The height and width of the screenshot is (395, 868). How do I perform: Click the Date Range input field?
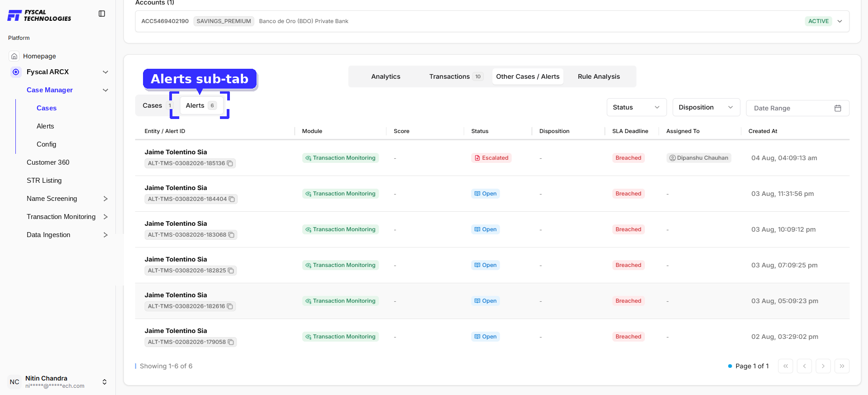(x=797, y=108)
